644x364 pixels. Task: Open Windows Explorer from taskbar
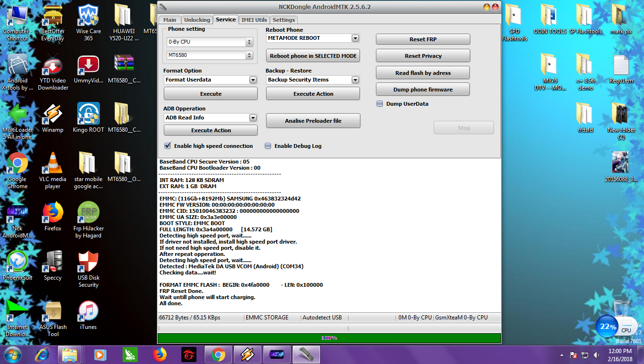pos(70,355)
